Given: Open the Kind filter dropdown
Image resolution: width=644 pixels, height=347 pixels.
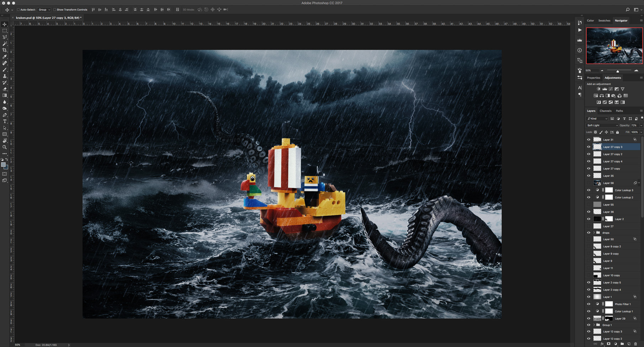Looking at the screenshot, I should (597, 119).
